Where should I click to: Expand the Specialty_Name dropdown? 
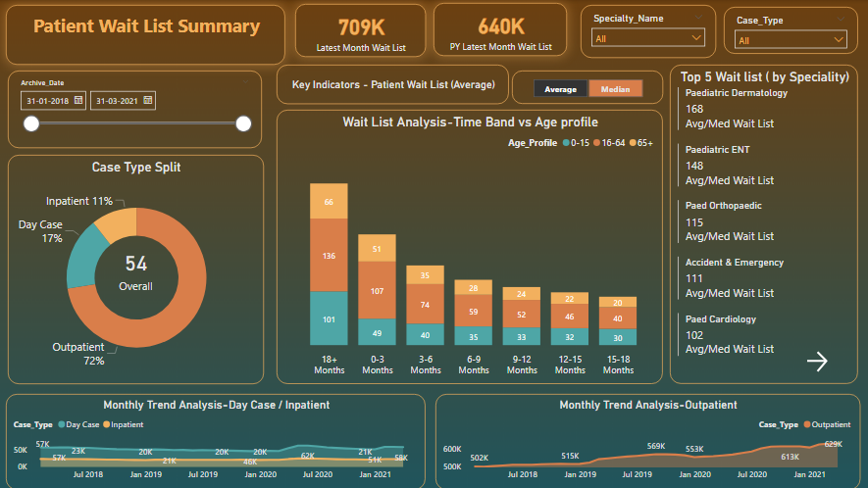click(696, 37)
